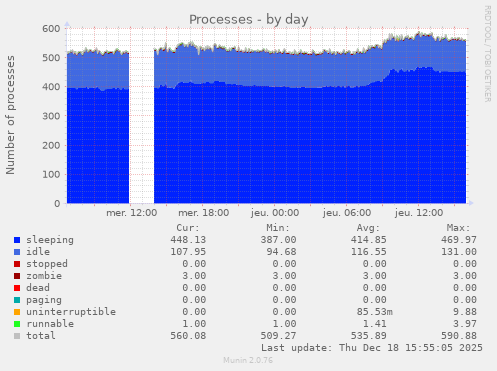Viewport: 497px width, 371px height.
Task: Click the gray total legend color swatch
Action: pyautogui.click(x=17, y=336)
